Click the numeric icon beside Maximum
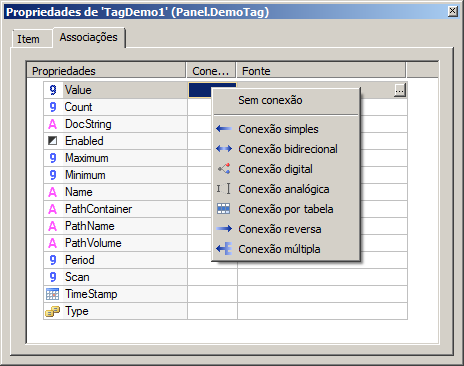The width and height of the screenshot is (464, 366). (53, 158)
